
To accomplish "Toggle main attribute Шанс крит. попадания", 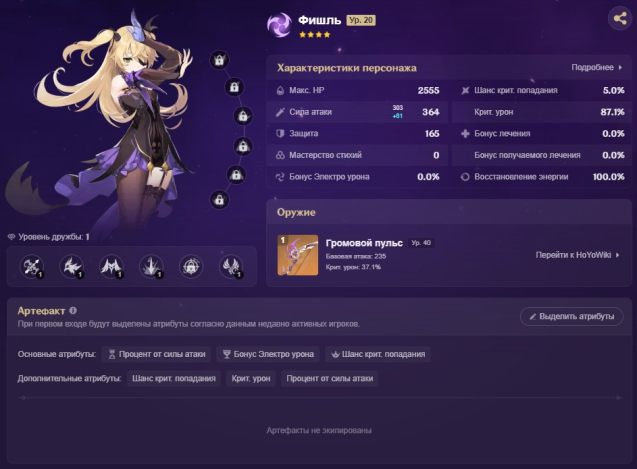I will [x=378, y=354].
